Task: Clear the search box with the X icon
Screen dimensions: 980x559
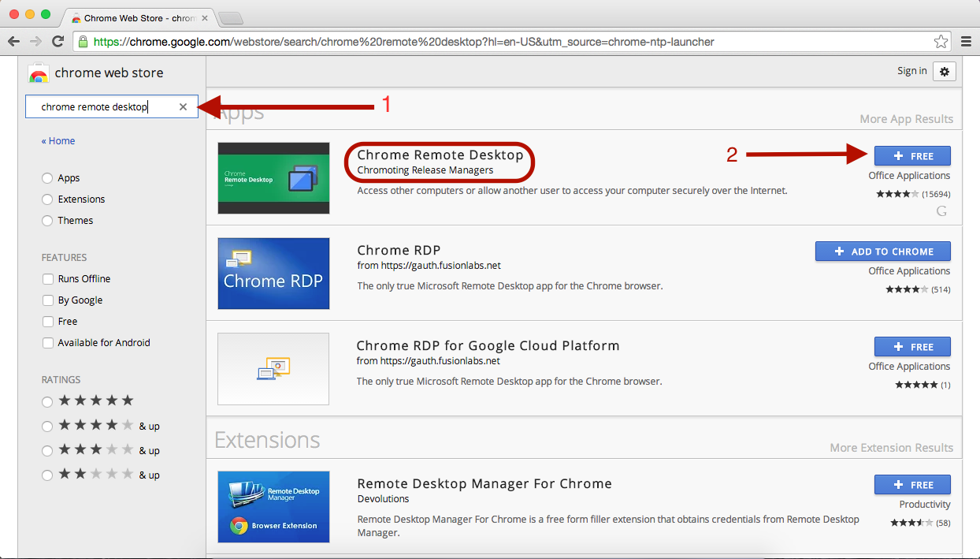Action: 183,106
